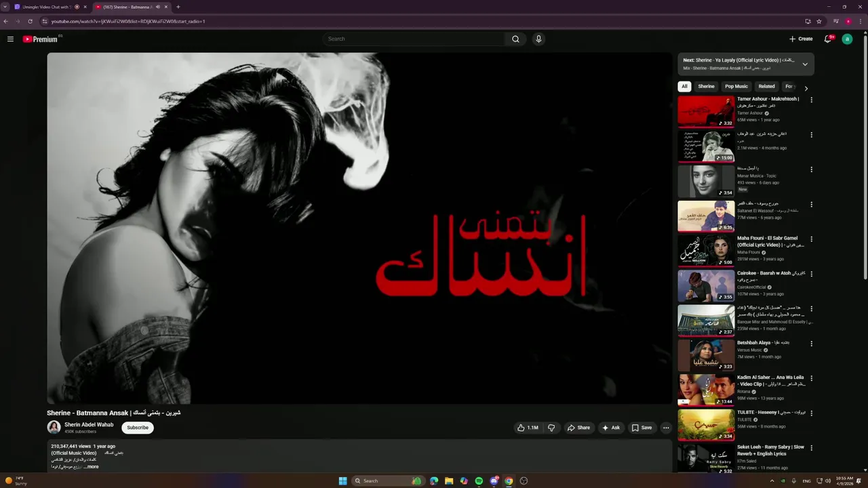Screen dimensions: 868x488
Task: Click the browser address bar URL
Action: coord(128,21)
